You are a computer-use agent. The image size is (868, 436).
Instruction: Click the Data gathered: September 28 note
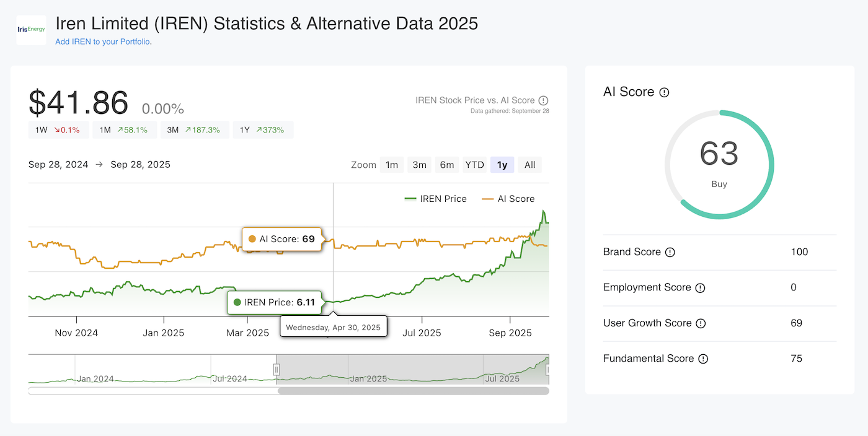(510, 111)
